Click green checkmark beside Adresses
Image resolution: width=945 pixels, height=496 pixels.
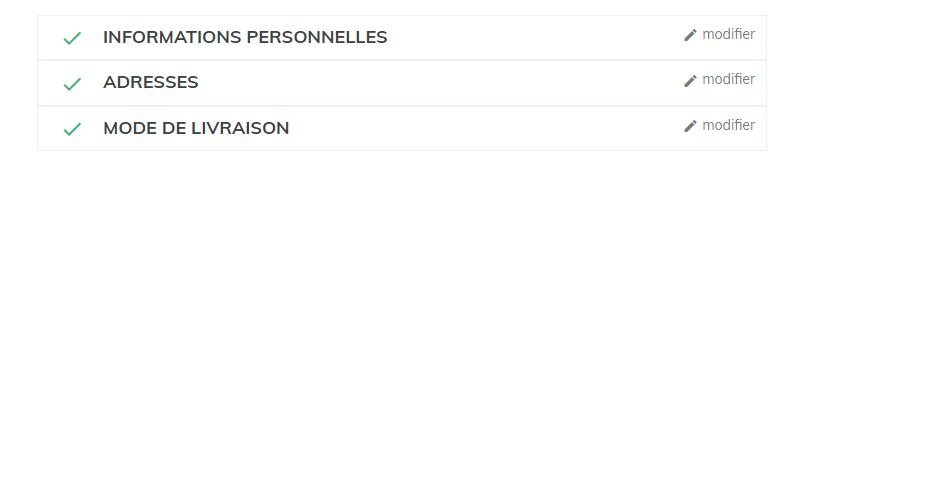point(72,84)
